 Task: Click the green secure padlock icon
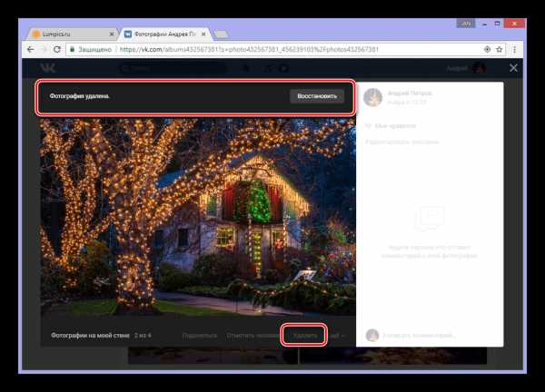click(x=73, y=49)
